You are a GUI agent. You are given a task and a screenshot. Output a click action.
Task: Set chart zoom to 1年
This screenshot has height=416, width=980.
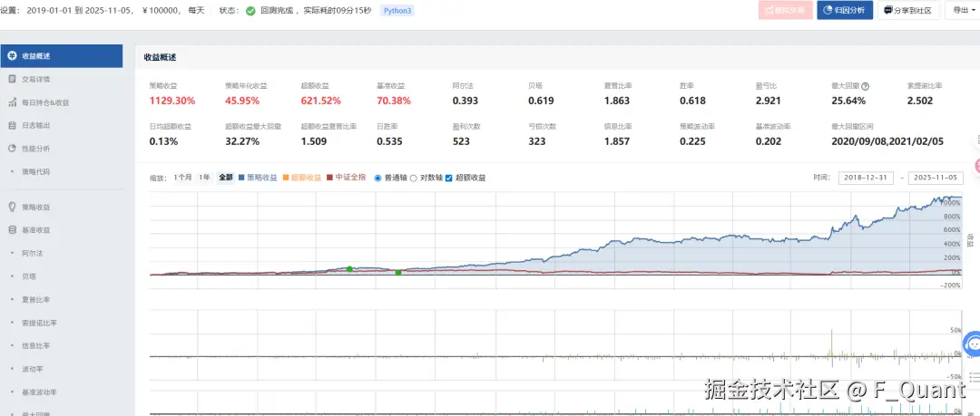point(204,178)
